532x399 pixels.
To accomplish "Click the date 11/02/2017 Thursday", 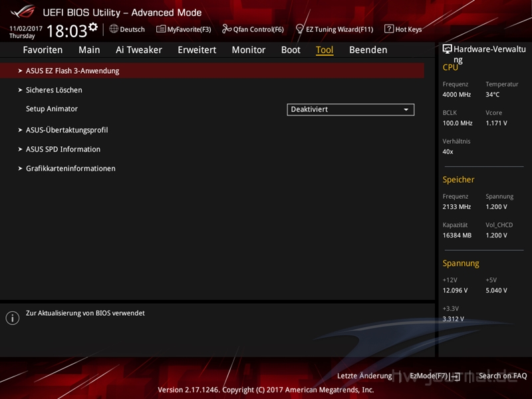I will (26, 32).
